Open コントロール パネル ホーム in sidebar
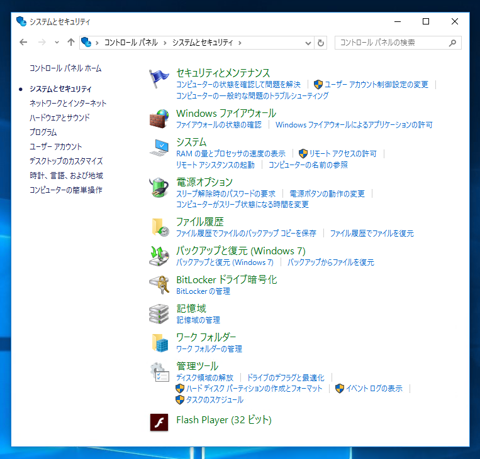The image size is (480, 459). pyautogui.click(x=65, y=68)
